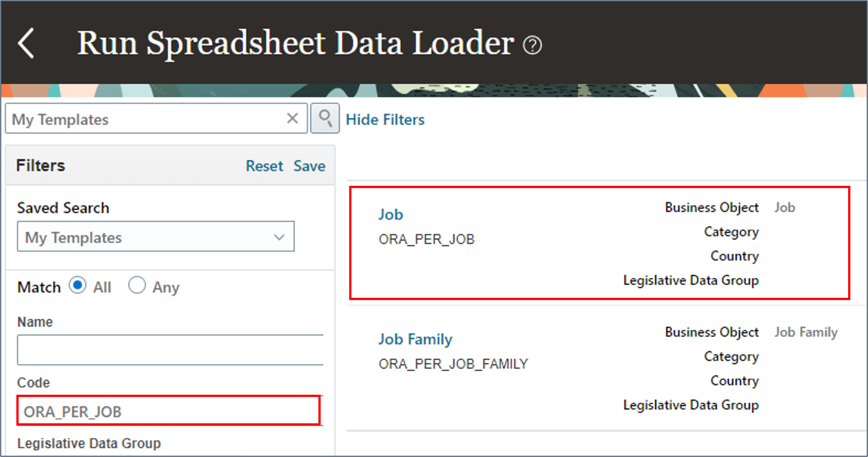This screenshot has height=457, width=868.
Task: Click Hide Filters
Action: [385, 119]
